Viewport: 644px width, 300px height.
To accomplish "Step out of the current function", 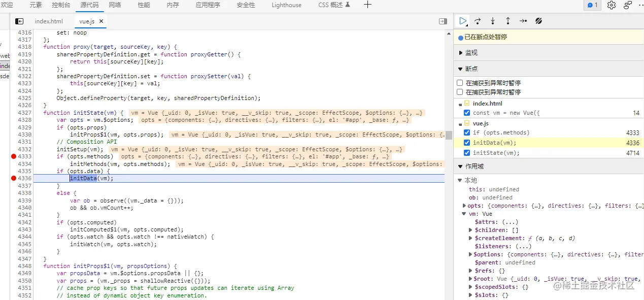I will click(x=508, y=21).
